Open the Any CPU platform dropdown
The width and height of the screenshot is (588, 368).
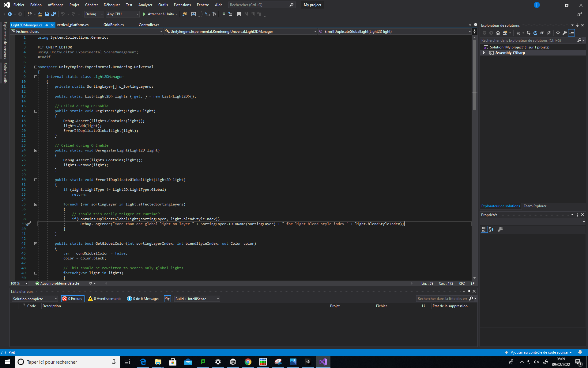[123, 14]
